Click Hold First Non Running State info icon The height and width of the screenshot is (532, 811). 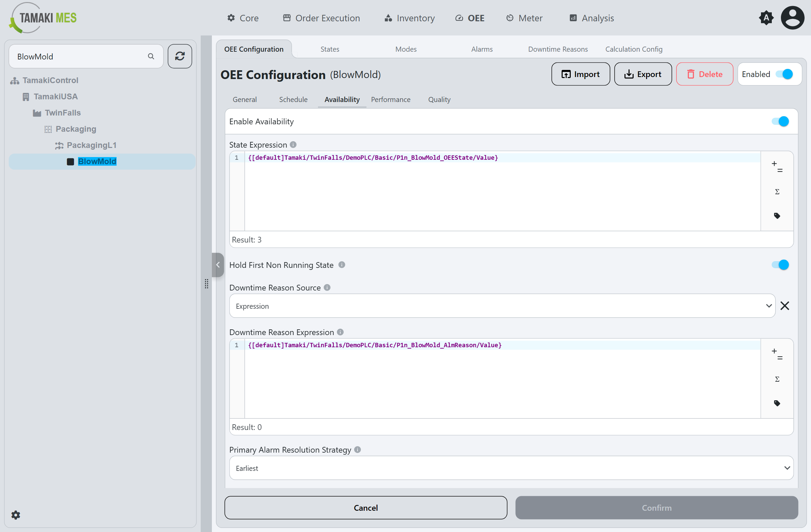342,264
